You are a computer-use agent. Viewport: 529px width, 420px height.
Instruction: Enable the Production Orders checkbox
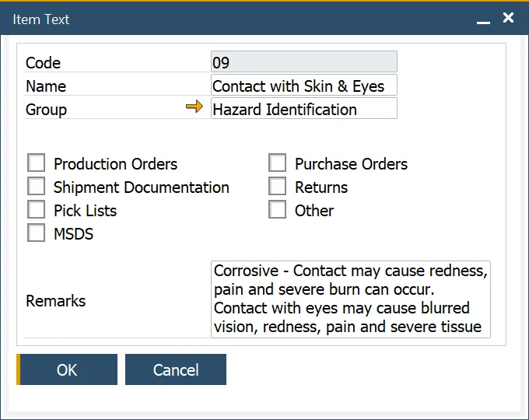(37, 163)
